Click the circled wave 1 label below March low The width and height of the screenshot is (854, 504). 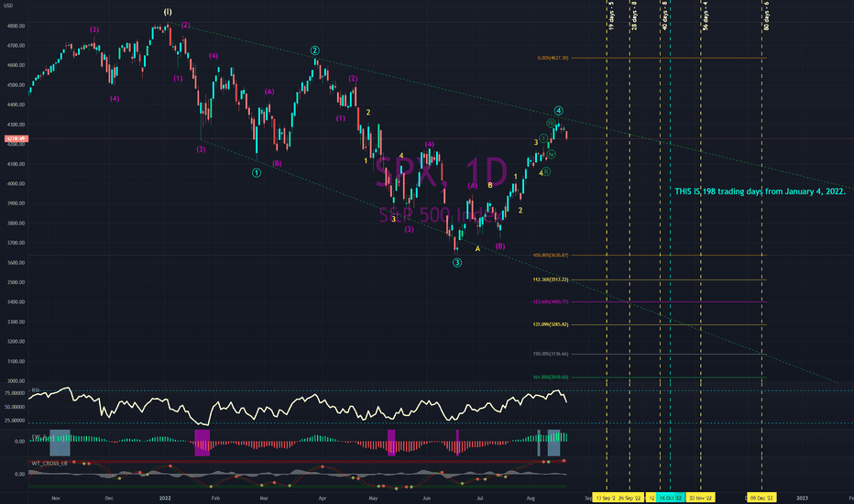click(257, 172)
